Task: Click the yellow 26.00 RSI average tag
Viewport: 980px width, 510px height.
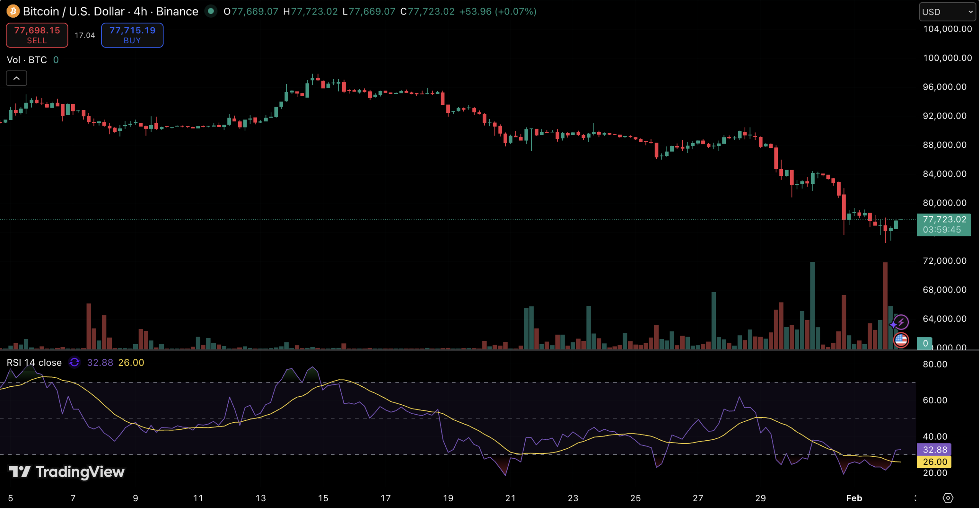Action: [x=934, y=462]
